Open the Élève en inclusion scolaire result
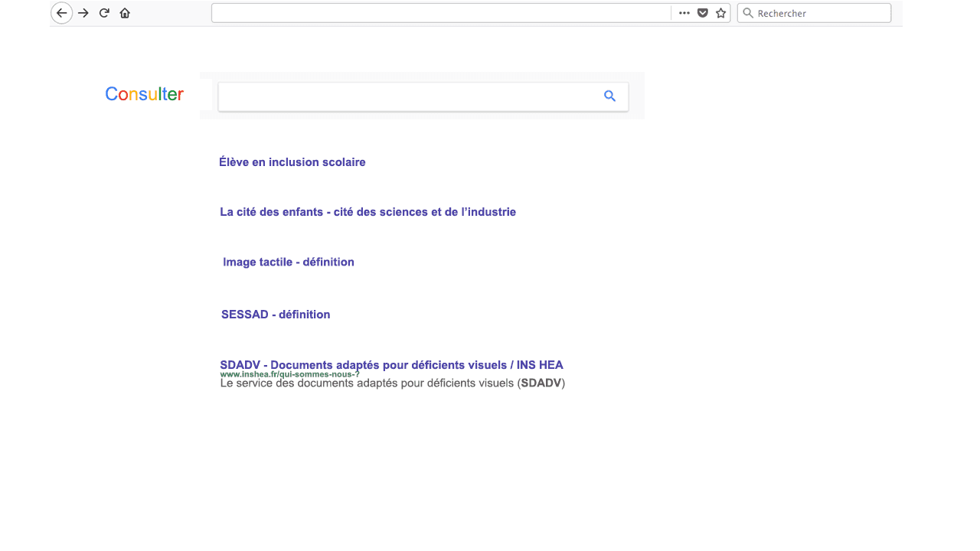The image size is (980, 551). (x=292, y=161)
